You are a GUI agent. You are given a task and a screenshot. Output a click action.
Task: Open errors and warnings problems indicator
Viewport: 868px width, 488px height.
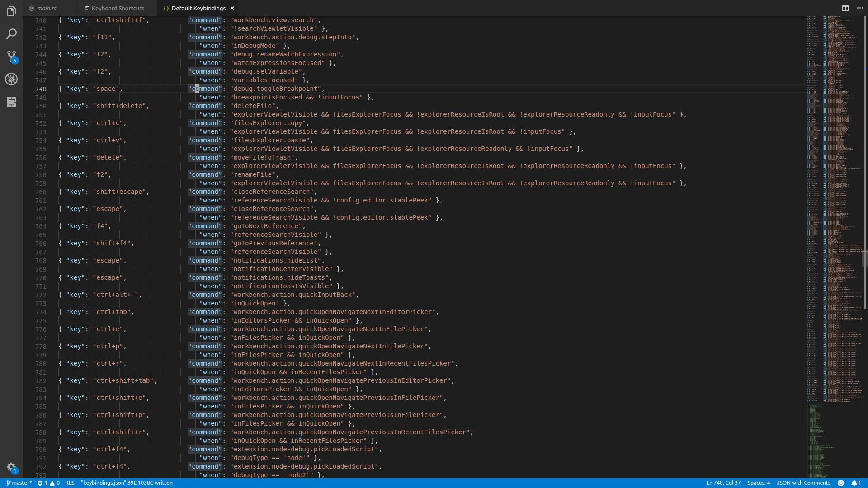coord(48,483)
